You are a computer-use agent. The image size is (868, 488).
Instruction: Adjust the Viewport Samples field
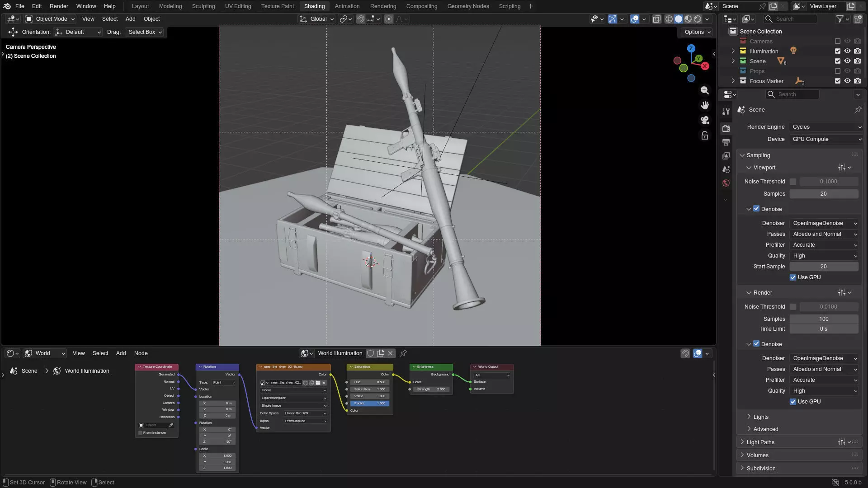point(824,194)
